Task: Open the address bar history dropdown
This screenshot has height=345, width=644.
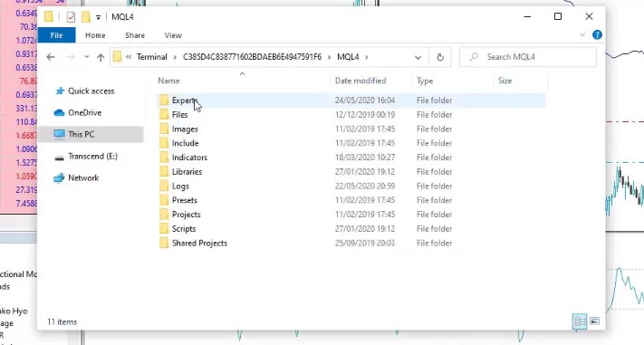Action: coord(418,57)
